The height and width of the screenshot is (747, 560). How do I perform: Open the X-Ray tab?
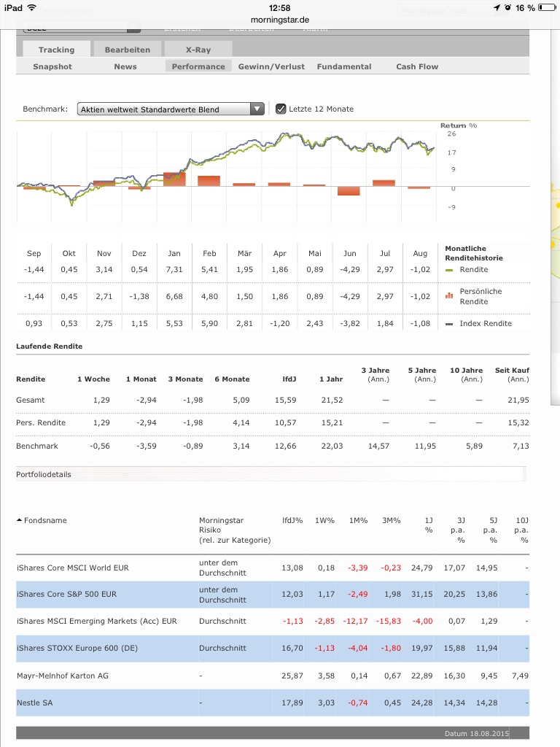click(x=198, y=50)
